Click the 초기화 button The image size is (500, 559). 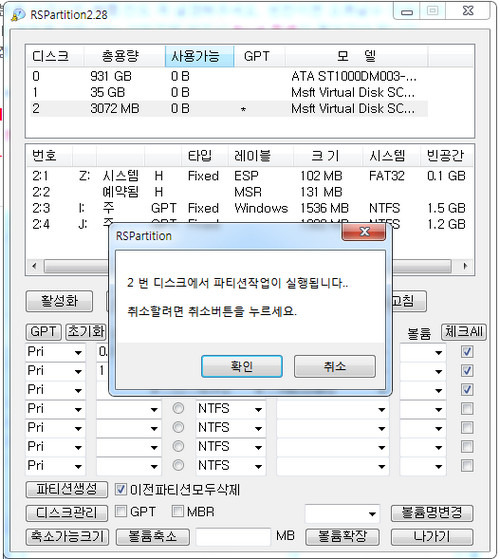point(86,332)
